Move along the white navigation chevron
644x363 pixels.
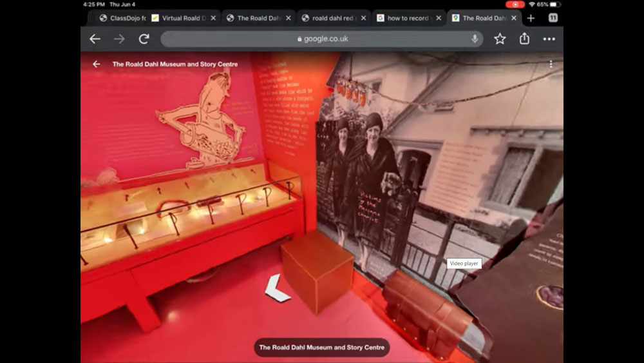coord(278,288)
